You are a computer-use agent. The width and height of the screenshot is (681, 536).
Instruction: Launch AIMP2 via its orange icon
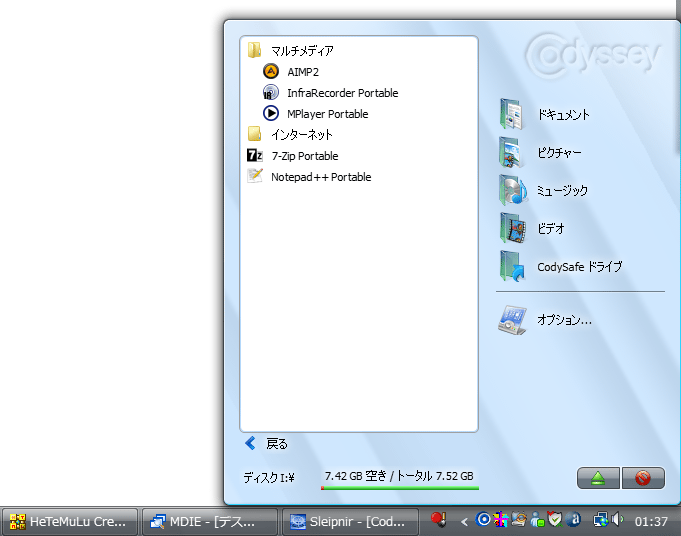[271, 71]
